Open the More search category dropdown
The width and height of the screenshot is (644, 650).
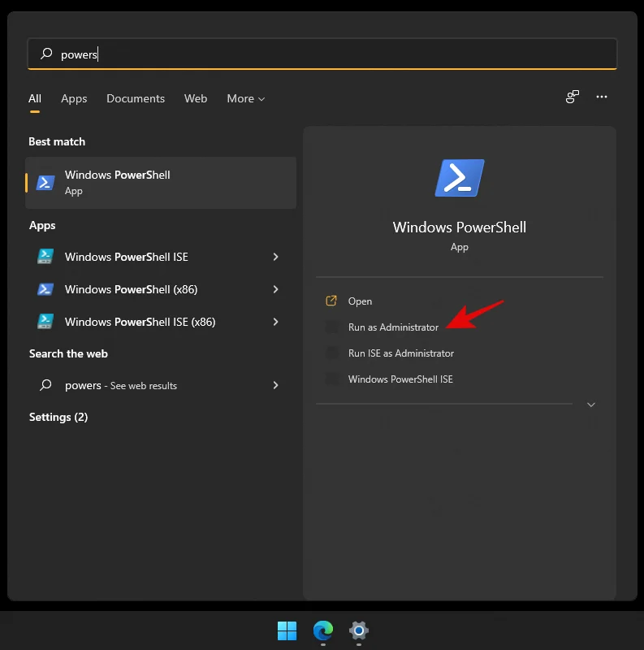(245, 98)
